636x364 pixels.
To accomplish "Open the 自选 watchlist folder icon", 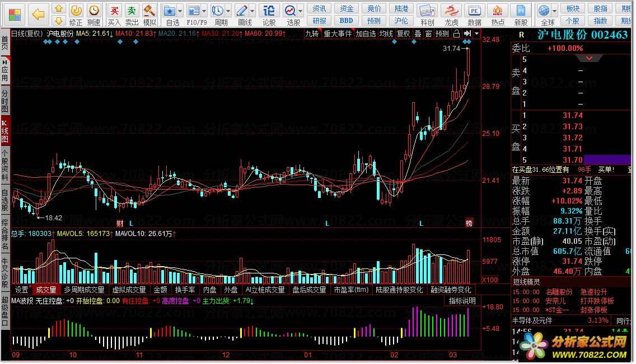I will coord(170,15).
